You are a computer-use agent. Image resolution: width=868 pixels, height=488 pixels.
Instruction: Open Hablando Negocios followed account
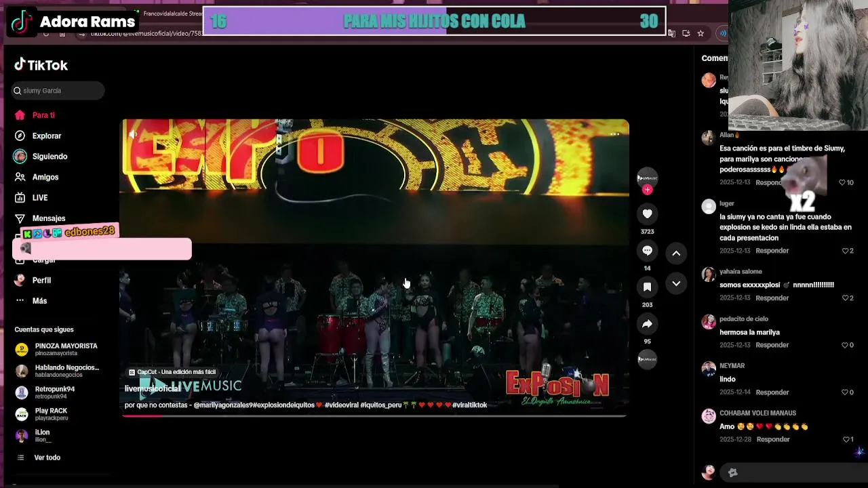[x=57, y=371]
